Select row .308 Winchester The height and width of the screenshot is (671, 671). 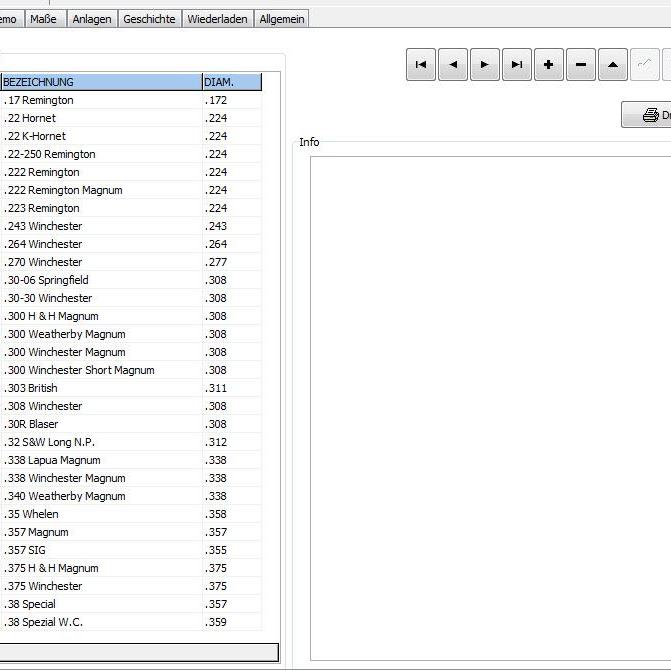click(131, 406)
